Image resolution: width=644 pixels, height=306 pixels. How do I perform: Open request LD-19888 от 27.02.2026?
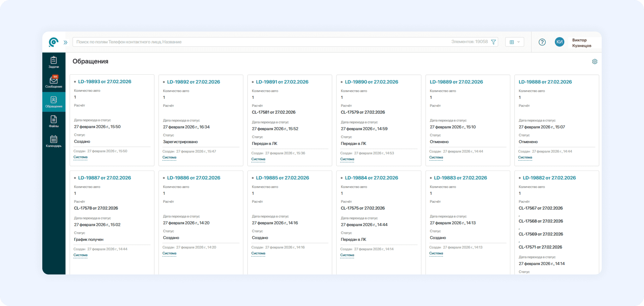(545, 82)
